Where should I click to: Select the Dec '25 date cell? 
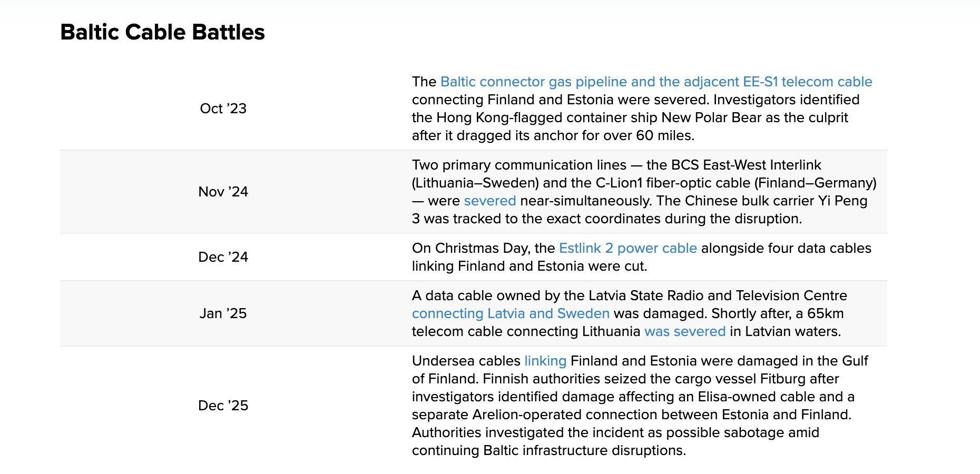click(223, 406)
